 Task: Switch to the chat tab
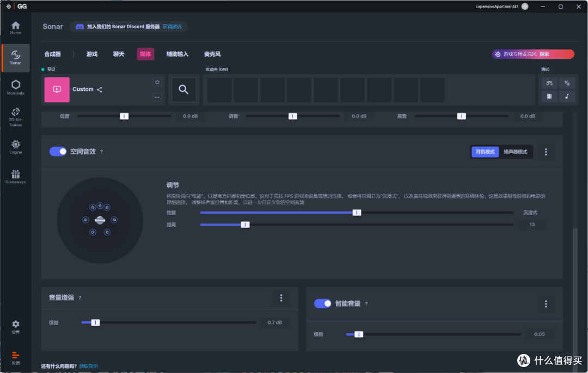119,54
